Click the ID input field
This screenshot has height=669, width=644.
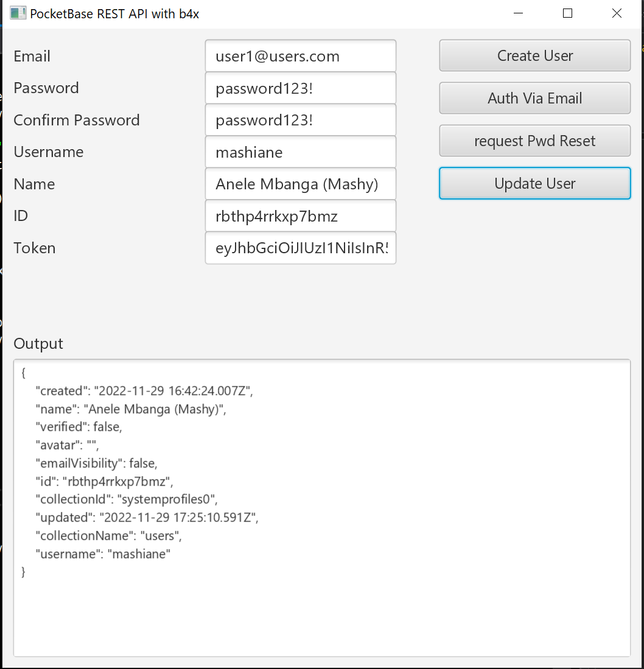(300, 216)
